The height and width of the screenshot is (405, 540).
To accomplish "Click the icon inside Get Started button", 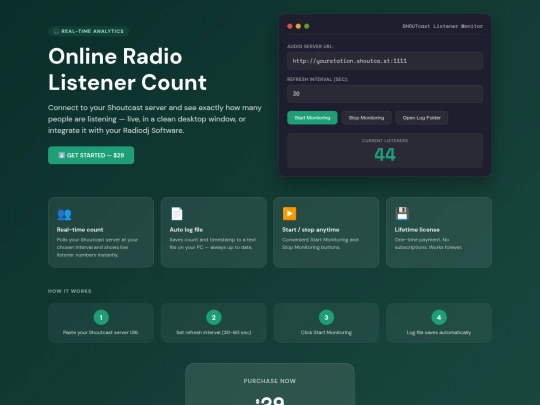I will (x=61, y=155).
